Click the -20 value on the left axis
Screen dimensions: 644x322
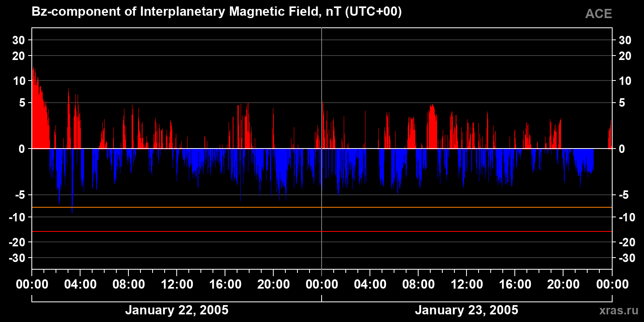tap(17, 242)
